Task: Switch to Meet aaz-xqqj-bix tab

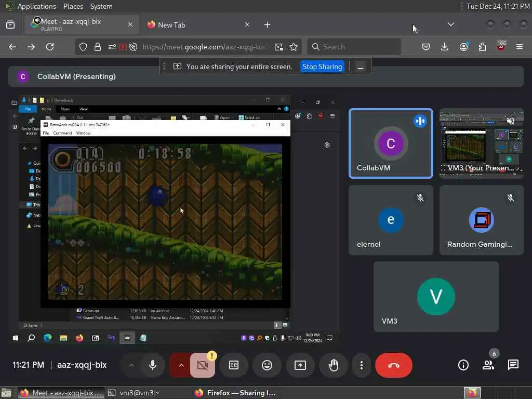Action: pyautogui.click(x=82, y=25)
